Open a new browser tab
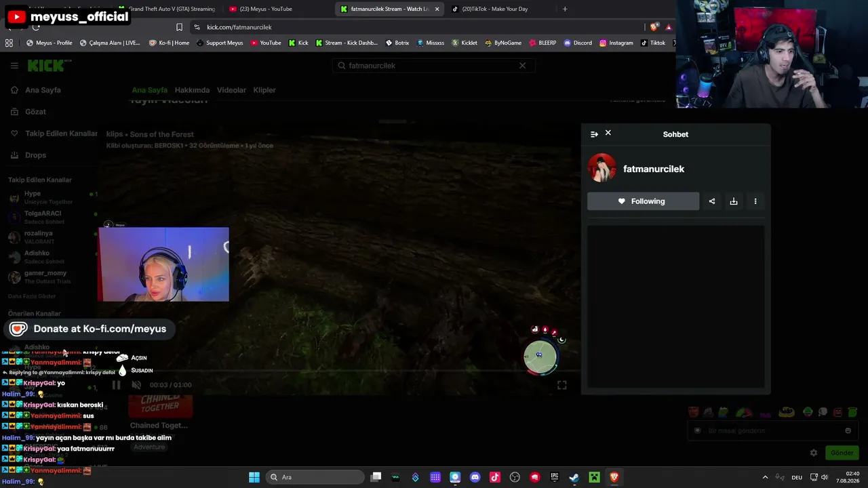 pos(565,9)
